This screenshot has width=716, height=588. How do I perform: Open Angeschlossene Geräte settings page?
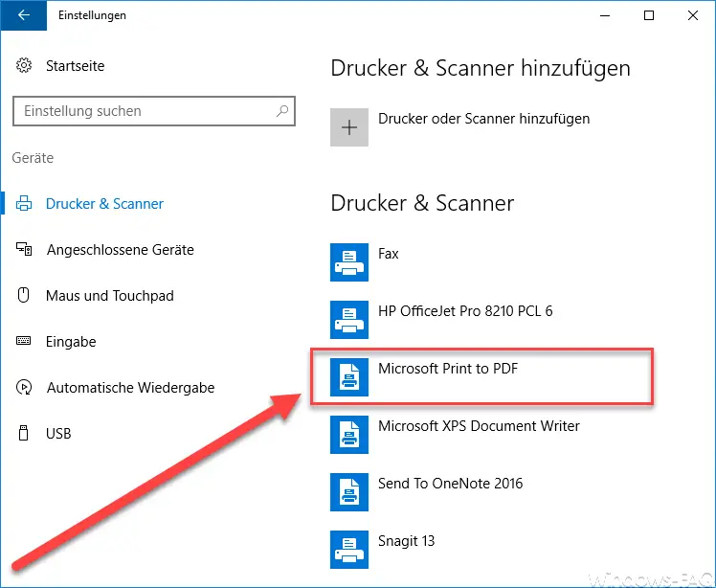(x=121, y=250)
